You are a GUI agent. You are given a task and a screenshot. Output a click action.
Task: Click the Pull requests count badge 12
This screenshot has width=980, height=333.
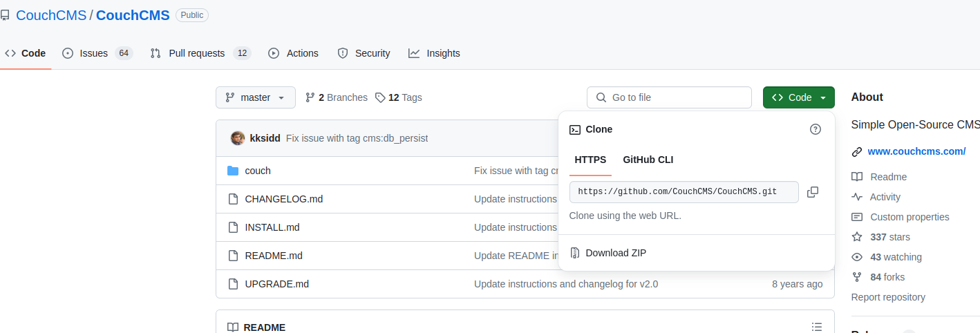coord(241,53)
